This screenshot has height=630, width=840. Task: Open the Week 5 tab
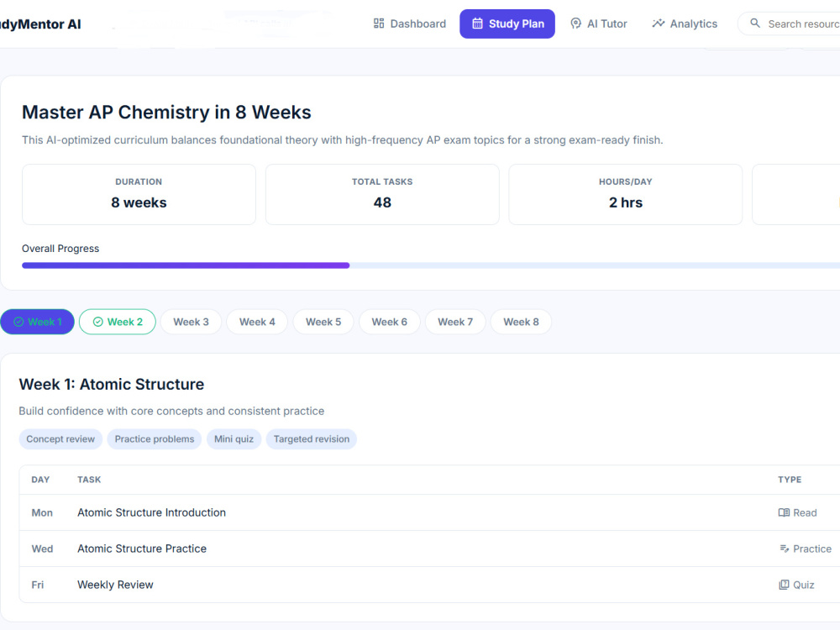click(x=323, y=322)
